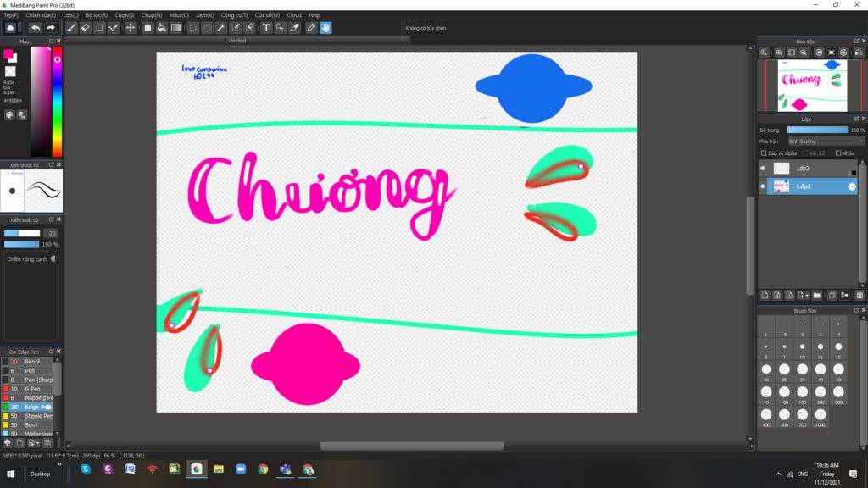The image size is (868, 488).
Task: Select the Magic Wand tool
Action: [x=221, y=28]
